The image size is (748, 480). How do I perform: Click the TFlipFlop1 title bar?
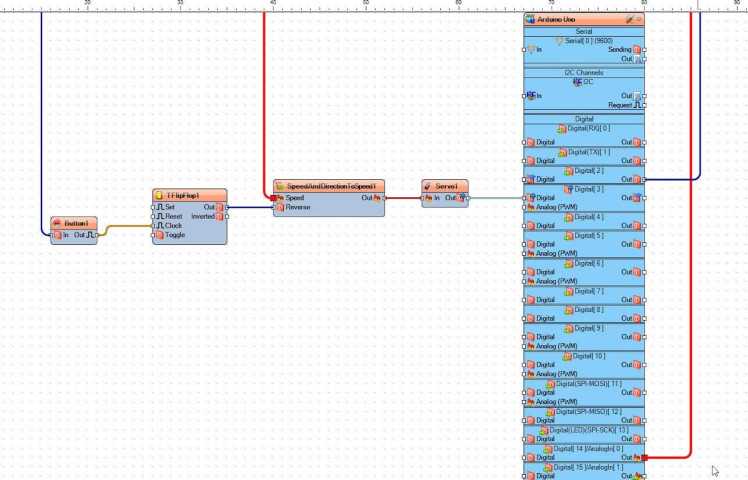click(190, 195)
